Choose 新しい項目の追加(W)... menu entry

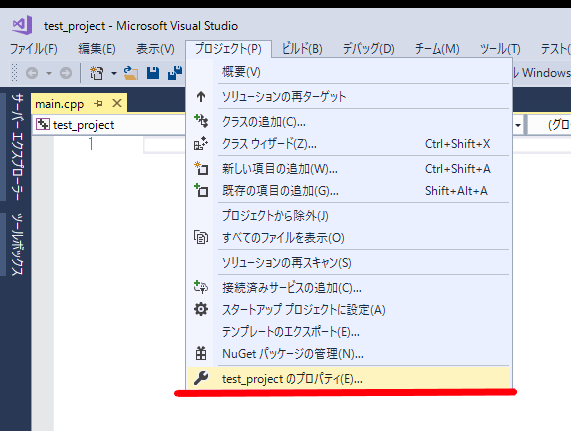(x=349, y=169)
